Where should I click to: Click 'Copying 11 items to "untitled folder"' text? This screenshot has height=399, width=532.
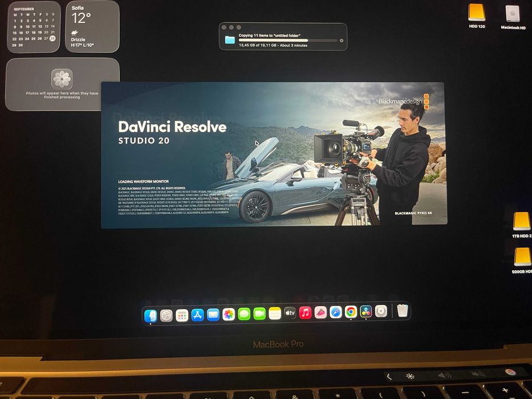270,35
